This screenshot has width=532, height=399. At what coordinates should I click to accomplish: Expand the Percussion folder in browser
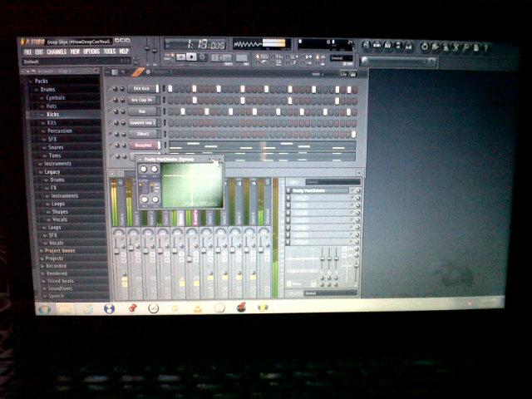pyautogui.click(x=60, y=131)
